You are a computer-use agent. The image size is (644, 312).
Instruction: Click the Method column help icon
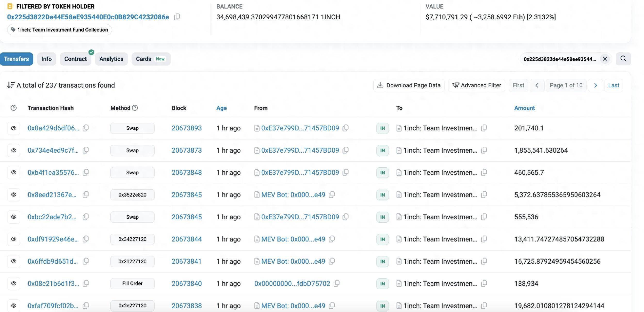pos(135,108)
